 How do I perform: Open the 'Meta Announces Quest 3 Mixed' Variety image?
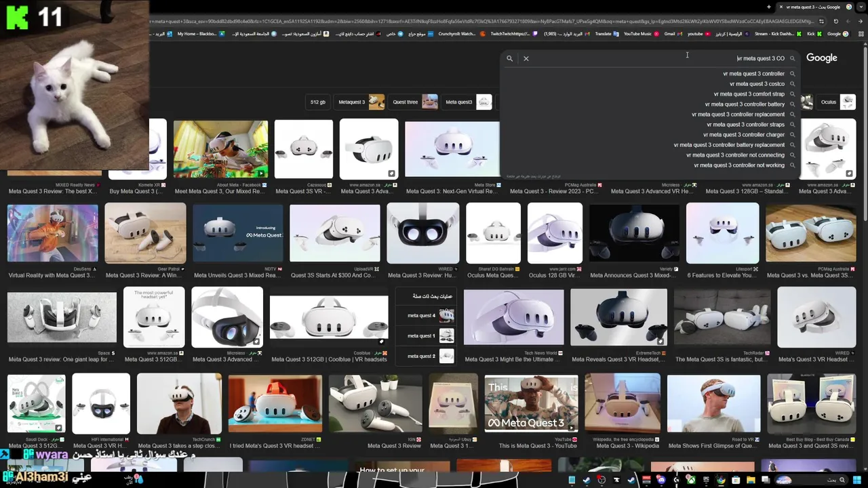click(633, 233)
